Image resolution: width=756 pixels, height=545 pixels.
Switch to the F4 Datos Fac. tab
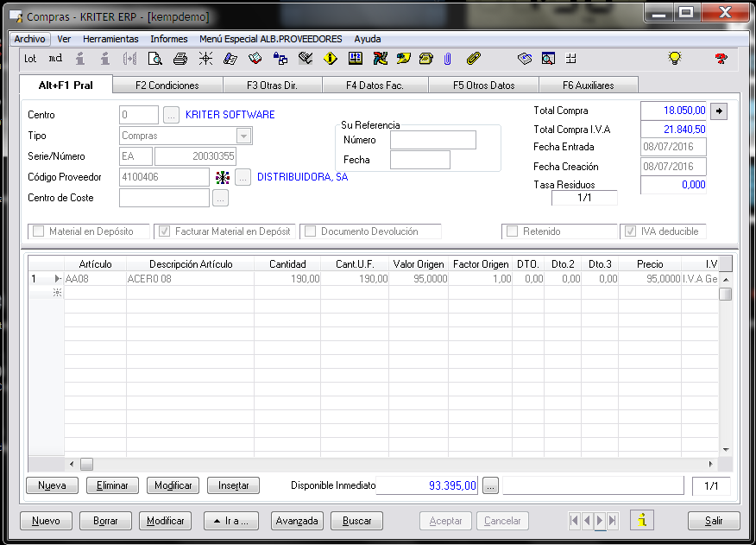[x=375, y=86]
